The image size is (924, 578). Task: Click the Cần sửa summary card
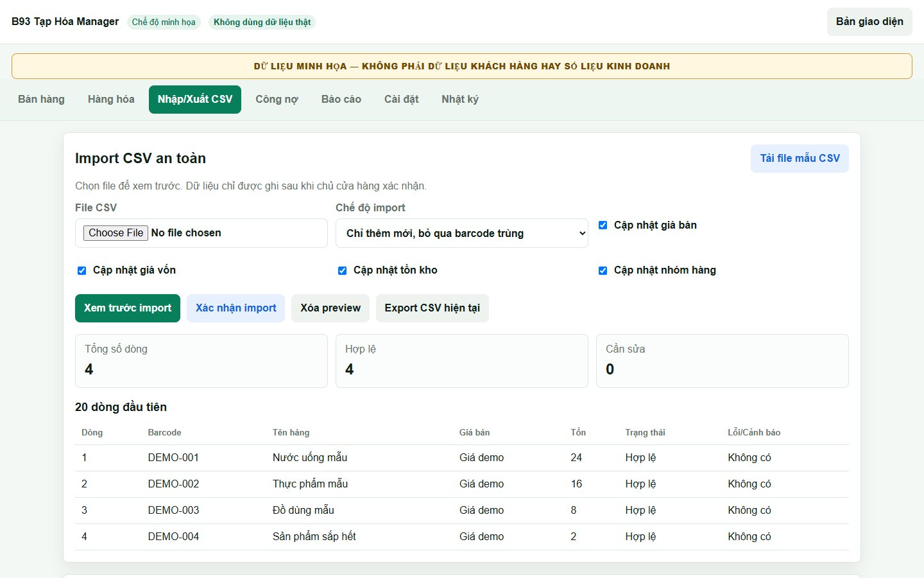723,361
